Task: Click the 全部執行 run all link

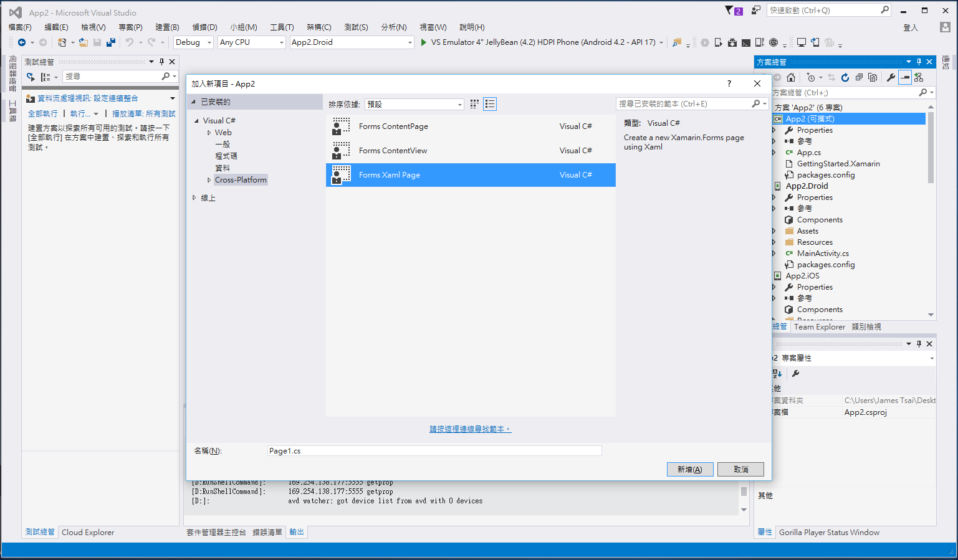Action: click(43, 114)
